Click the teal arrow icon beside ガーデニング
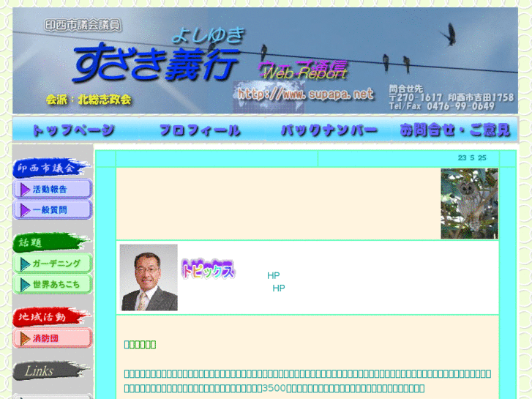The height and width of the screenshot is (399, 532). [x=25, y=264]
